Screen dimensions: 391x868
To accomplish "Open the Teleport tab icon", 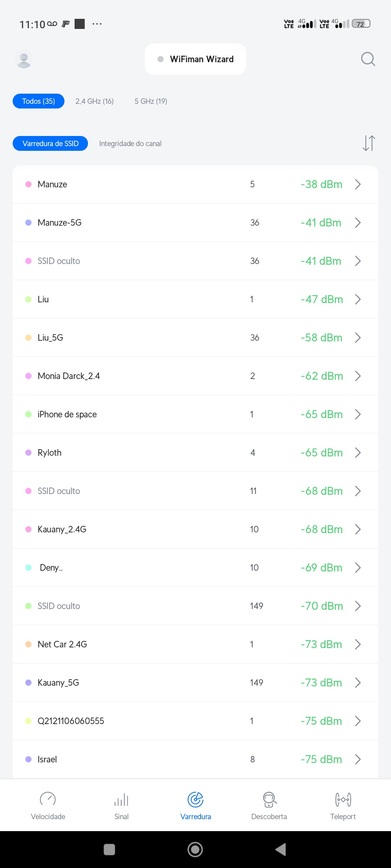I will (x=343, y=800).
